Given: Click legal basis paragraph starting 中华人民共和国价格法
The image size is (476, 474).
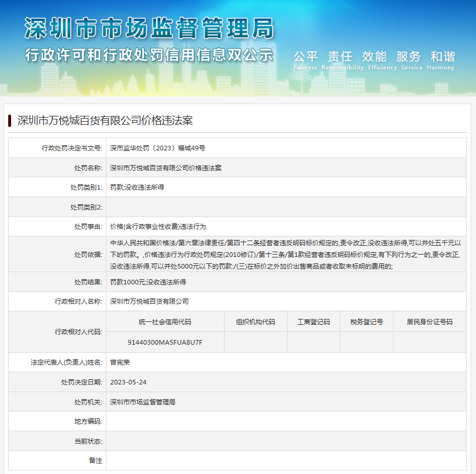Looking at the screenshot, I should coord(286,255).
